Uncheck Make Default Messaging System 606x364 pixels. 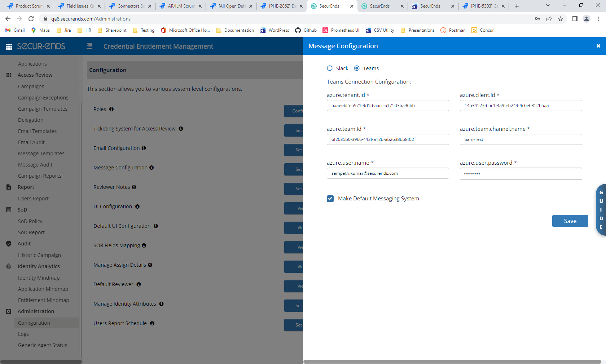pos(330,199)
